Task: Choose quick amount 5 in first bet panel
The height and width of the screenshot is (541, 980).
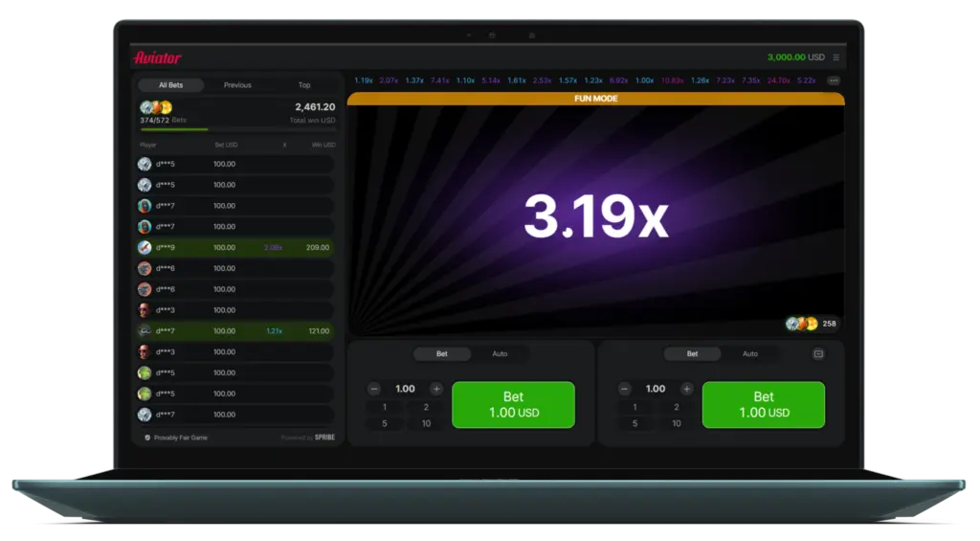Action: pos(385,423)
